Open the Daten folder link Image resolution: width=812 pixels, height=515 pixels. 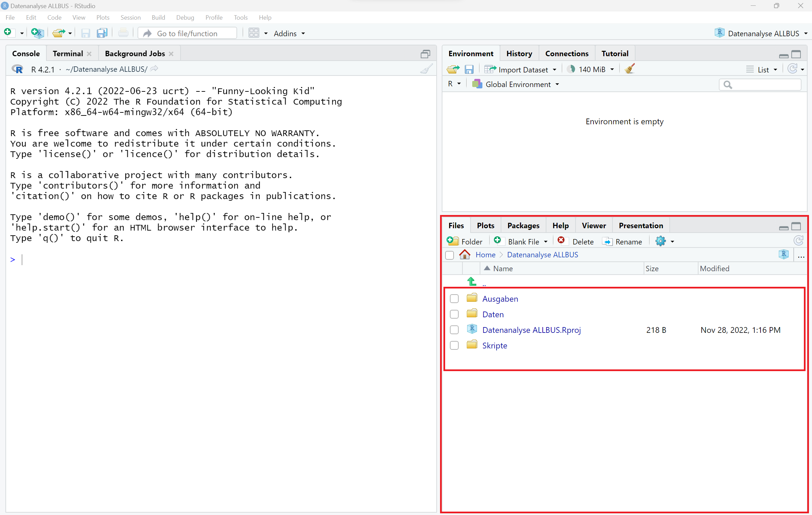click(x=493, y=314)
